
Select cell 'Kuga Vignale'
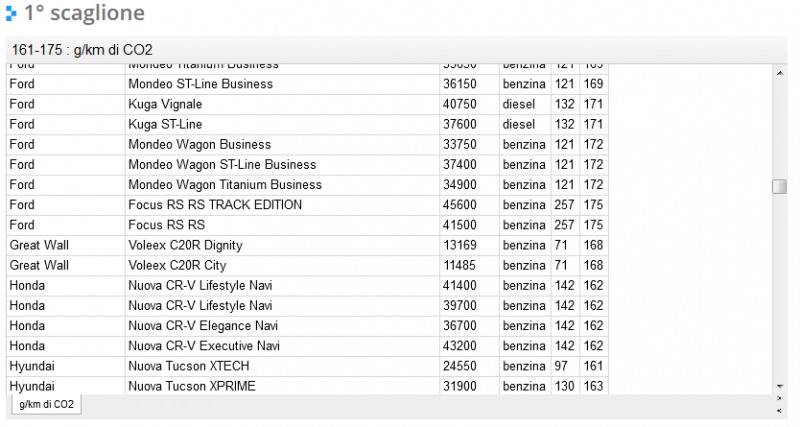coord(283,105)
